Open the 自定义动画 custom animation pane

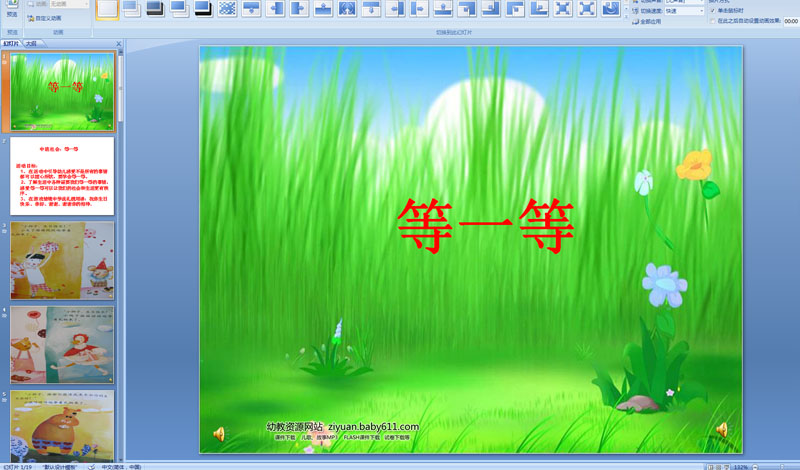(x=44, y=18)
